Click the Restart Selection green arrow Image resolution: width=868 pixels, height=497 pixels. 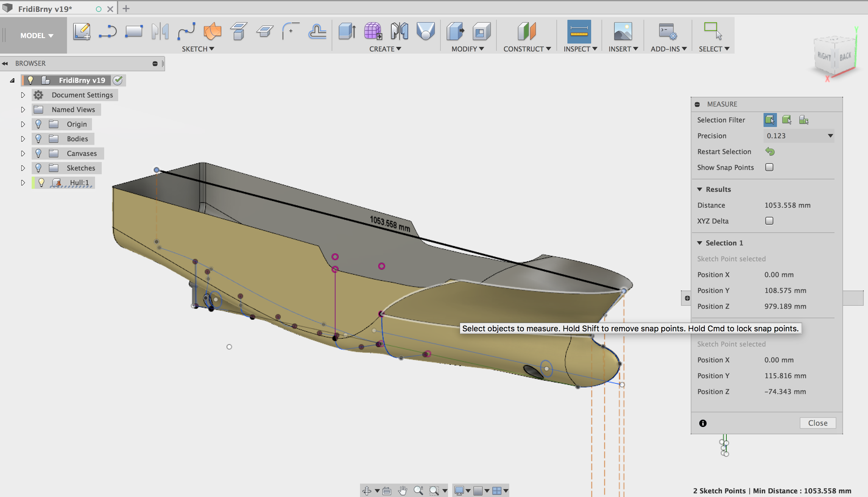click(x=770, y=151)
